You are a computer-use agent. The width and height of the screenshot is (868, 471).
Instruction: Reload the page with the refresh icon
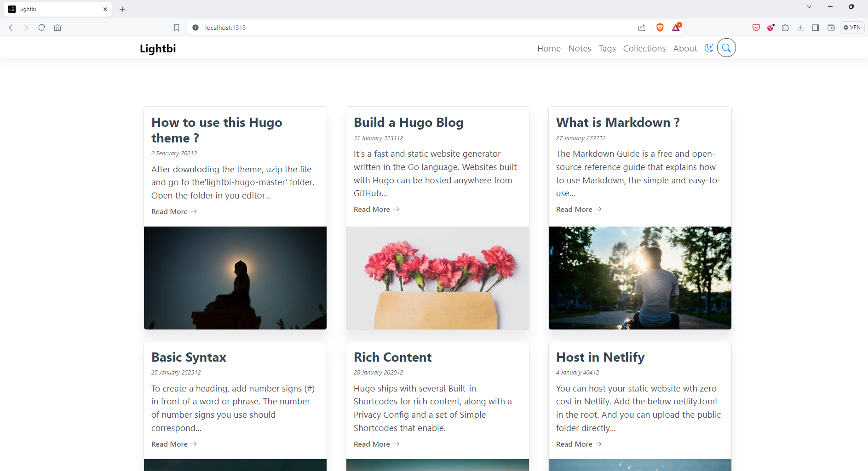42,28
